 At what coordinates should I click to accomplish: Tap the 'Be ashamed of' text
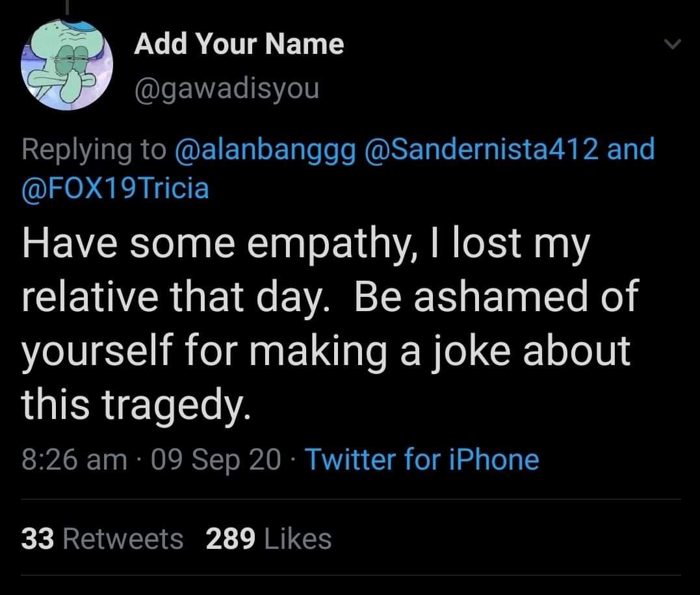[497, 296]
